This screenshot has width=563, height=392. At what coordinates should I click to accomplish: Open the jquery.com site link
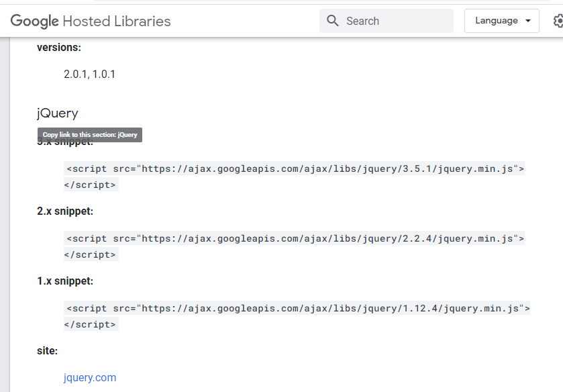click(90, 378)
